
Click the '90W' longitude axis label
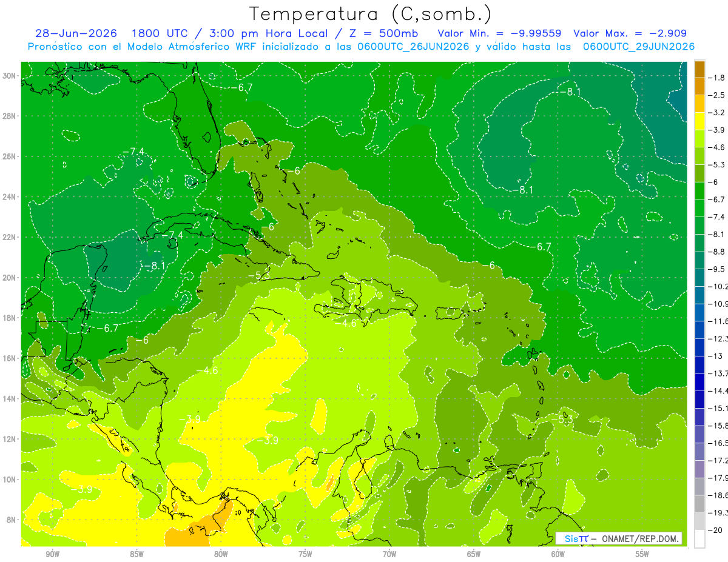[x=52, y=554]
